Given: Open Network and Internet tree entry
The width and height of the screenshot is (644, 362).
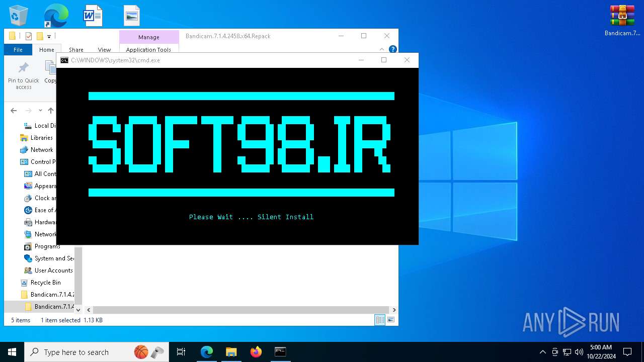Looking at the screenshot, I should tap(40, 234).
